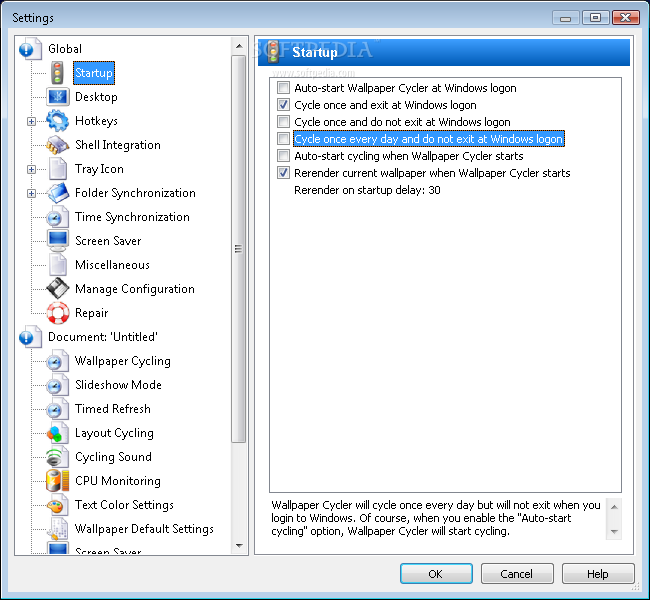Select the Timed Refresh label
Screen dimensions: 650x600
113,409
